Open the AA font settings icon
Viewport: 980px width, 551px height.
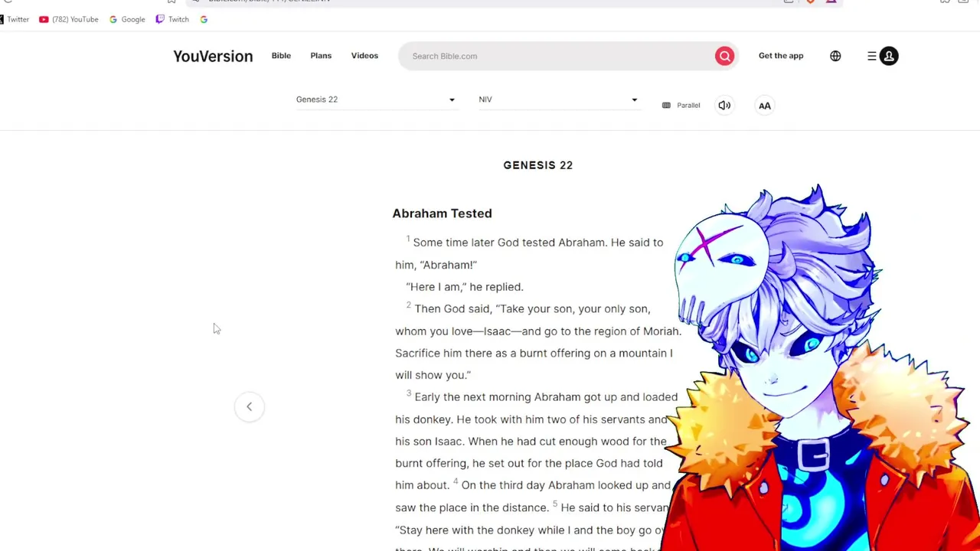pyautogui.click(x=765, y=106)
